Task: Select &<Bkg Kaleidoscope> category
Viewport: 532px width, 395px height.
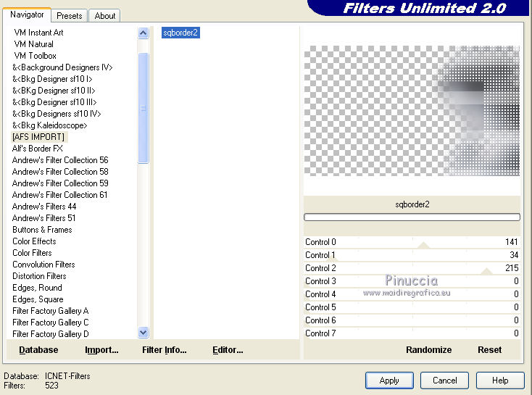Action: [x=49, y=125]
